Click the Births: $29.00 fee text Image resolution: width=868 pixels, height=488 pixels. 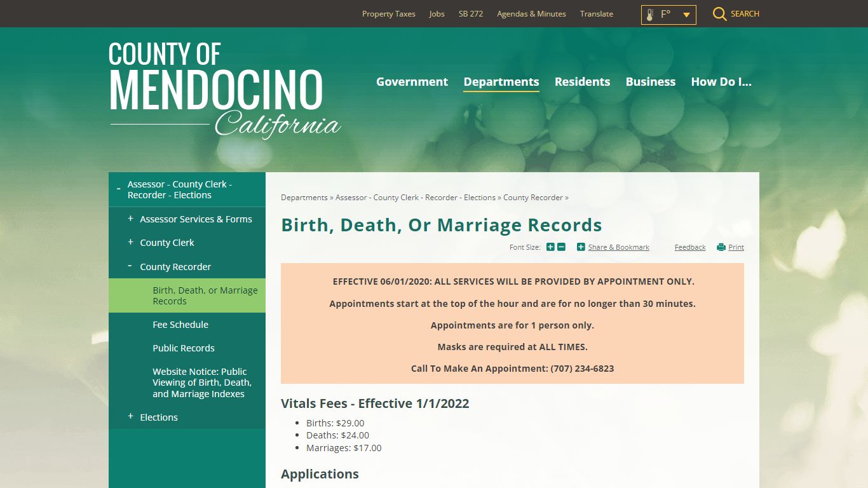pos(336,423)
